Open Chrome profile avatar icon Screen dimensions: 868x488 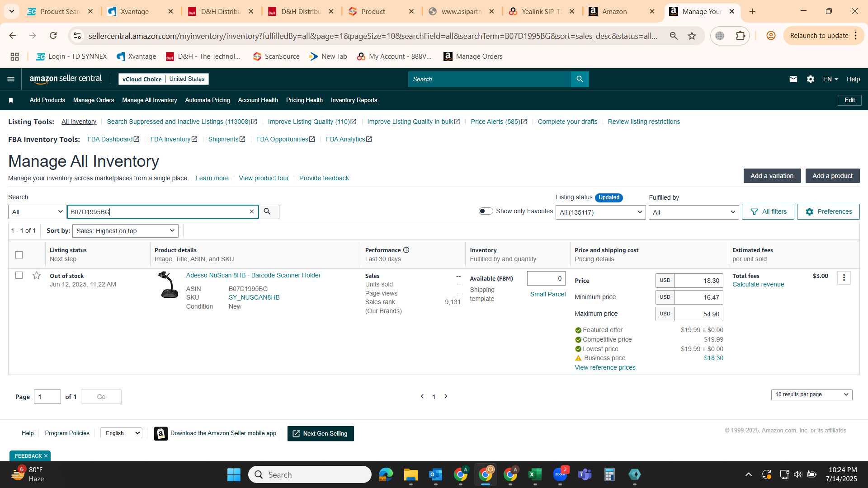click(x=771, y=36)
